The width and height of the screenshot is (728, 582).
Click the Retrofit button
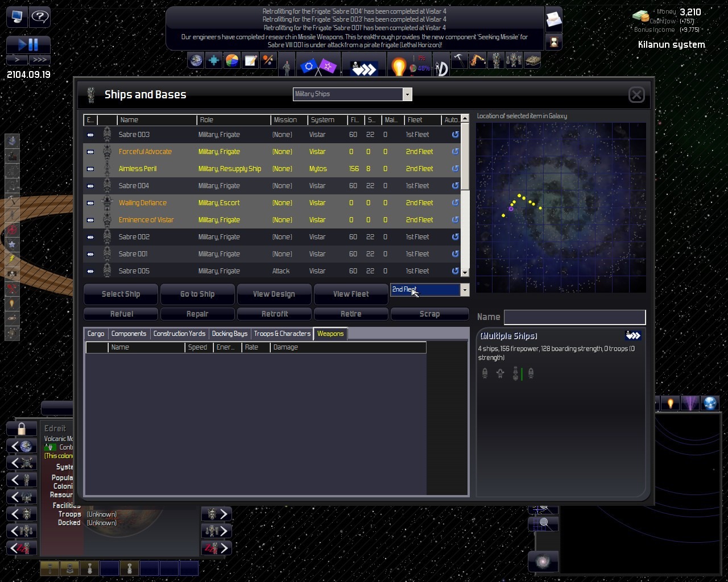click(x=275, y=314)
